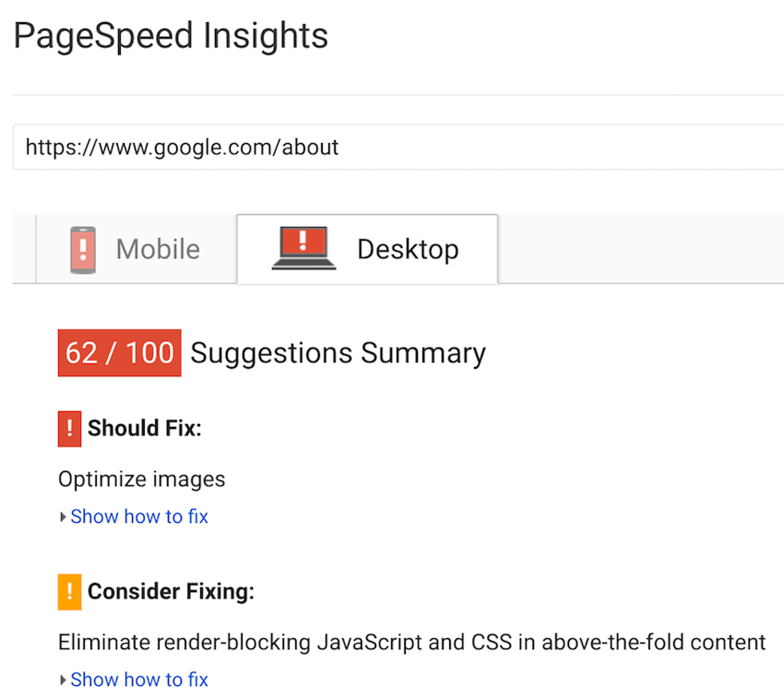Image resolution: width=784 pixels, height=699 pixels.
Task: Click the PageSpeed Insights heading
Action: (170, 35)
